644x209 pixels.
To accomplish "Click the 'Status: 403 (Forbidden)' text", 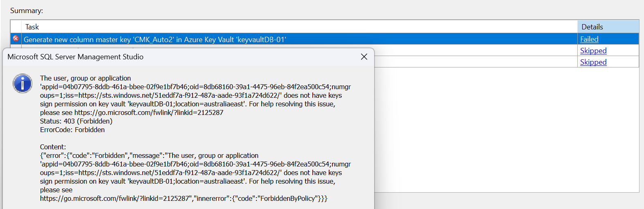I will click(x=76, y=121).
